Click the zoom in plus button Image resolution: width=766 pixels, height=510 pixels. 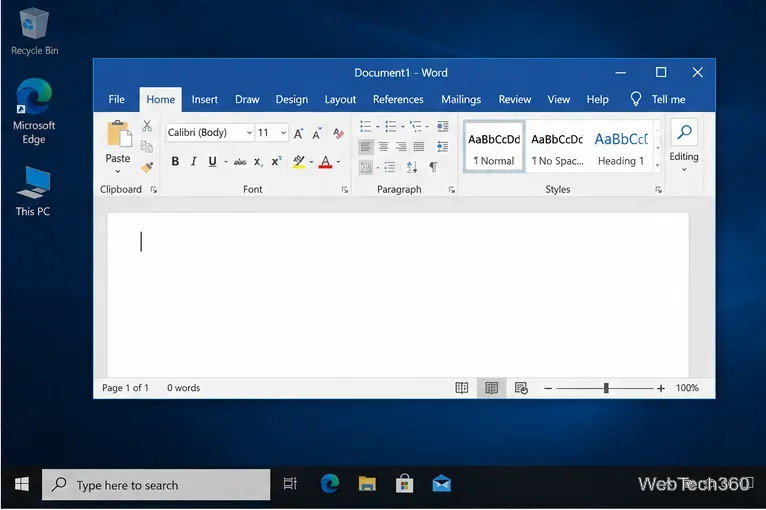point(661,388)
